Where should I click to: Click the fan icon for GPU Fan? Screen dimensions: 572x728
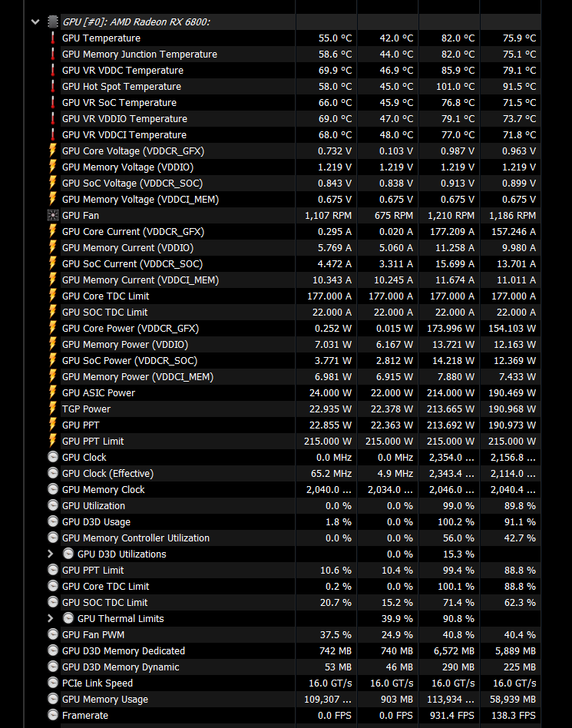pyautogui.click(x=53, y=216)
